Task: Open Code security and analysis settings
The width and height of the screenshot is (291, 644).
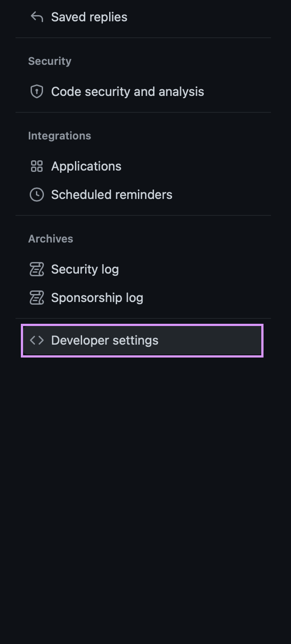Action: click(128, 91)
